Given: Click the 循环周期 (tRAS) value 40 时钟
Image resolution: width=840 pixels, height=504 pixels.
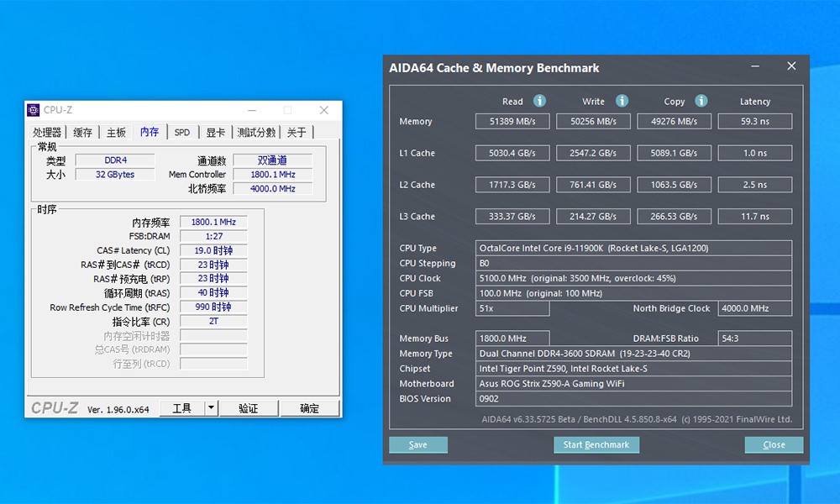Looking at the screenshot, I should click(213, 293).
